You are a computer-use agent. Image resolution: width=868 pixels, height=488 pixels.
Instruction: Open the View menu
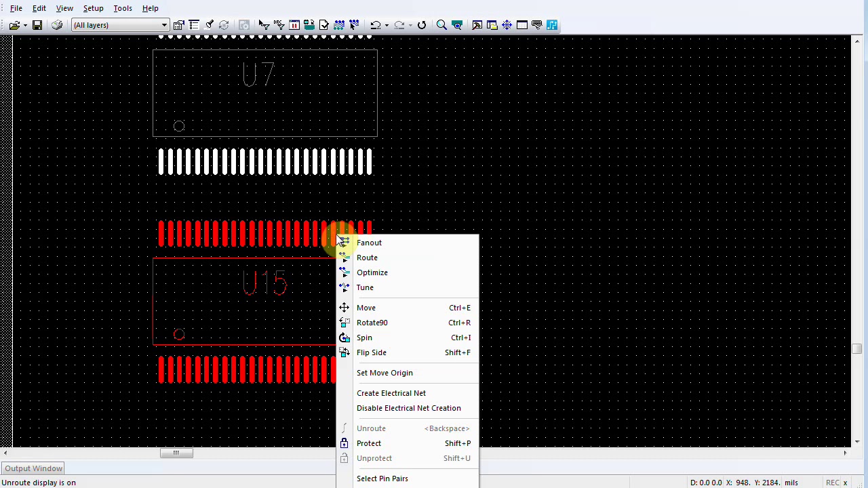[64, 8]
